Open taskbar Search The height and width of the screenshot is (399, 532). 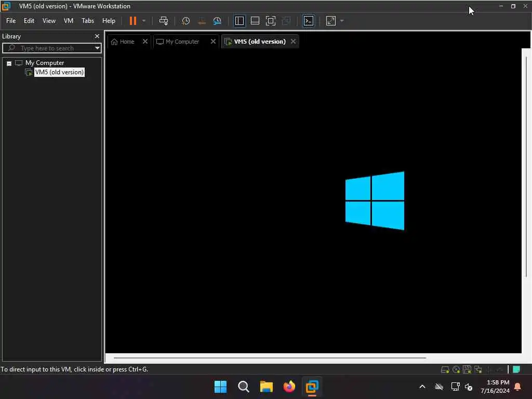[x=243, y=387]
